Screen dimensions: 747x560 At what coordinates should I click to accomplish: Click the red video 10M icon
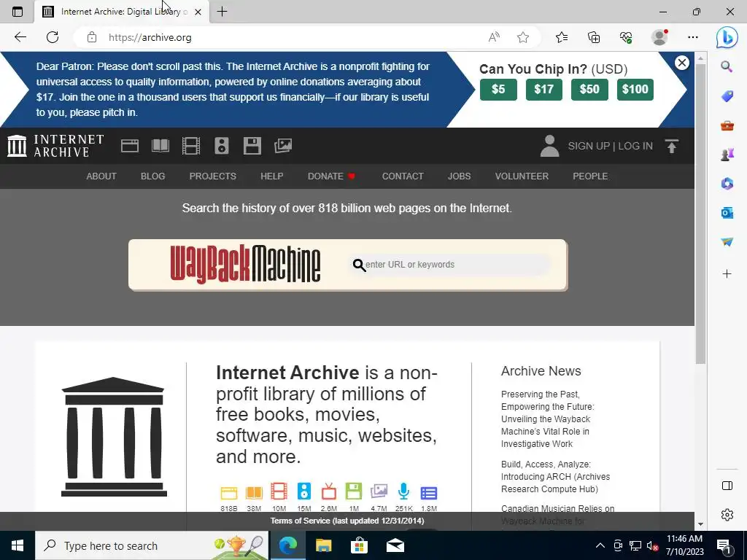tap(279, 491)
